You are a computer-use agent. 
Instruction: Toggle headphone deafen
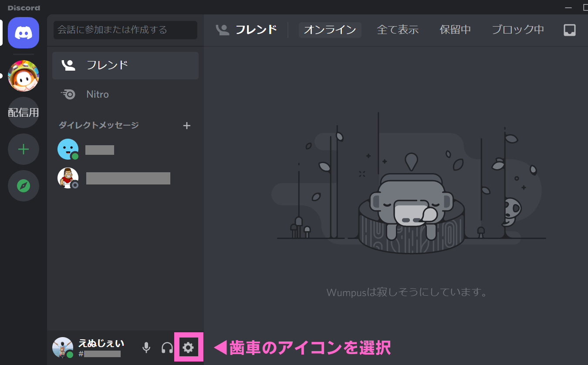coord(167,348)
